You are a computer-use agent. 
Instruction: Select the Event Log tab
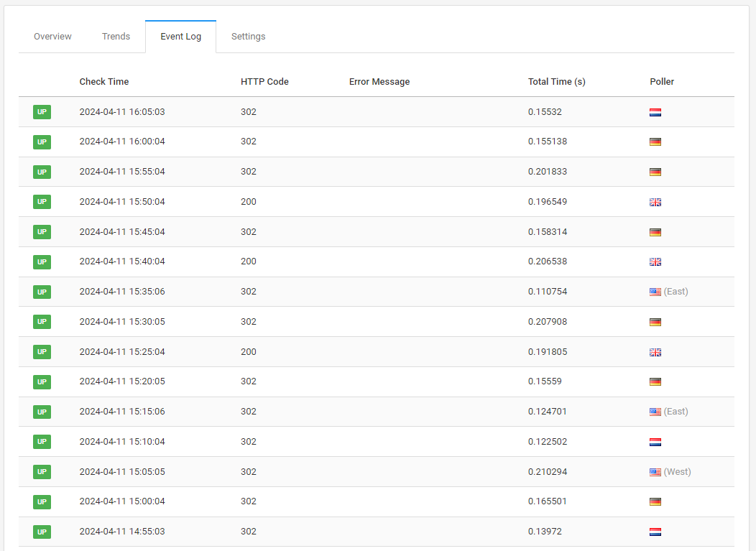[180, 37]
